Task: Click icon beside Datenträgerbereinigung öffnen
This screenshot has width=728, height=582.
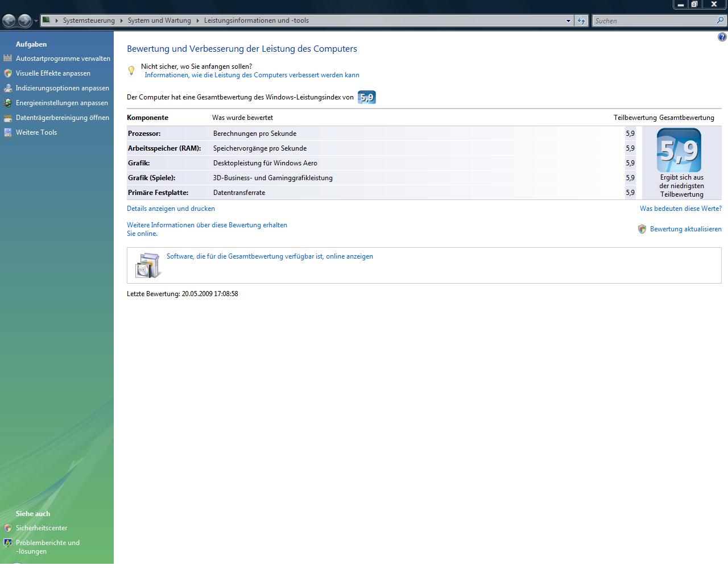Action: pos(7,118)
